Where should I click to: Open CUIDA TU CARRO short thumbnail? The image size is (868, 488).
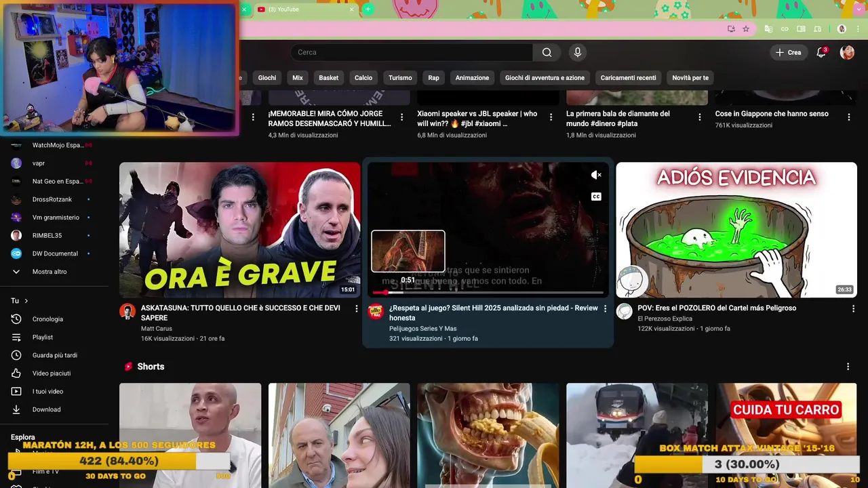786,435
